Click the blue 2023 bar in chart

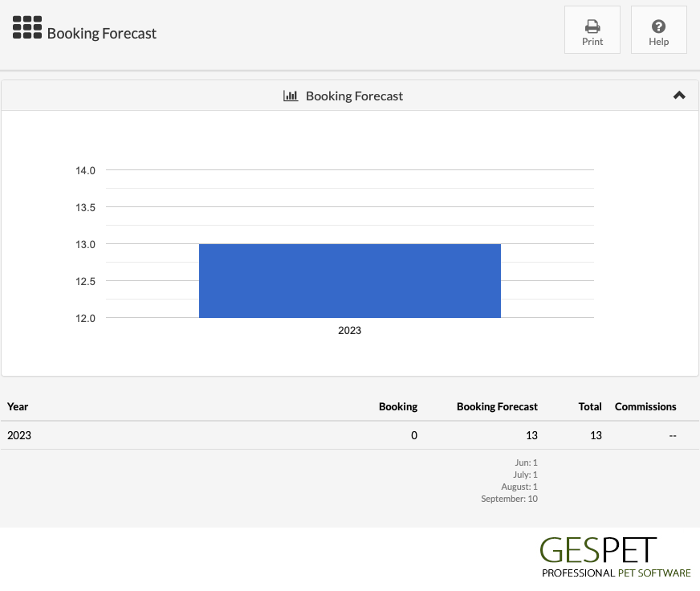[349, 281]
